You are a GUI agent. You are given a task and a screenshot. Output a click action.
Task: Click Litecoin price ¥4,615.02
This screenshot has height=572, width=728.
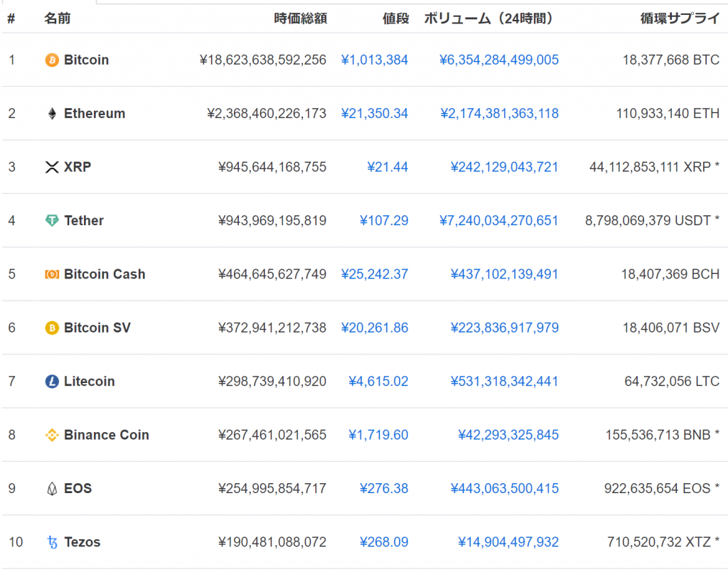(378, 382)
